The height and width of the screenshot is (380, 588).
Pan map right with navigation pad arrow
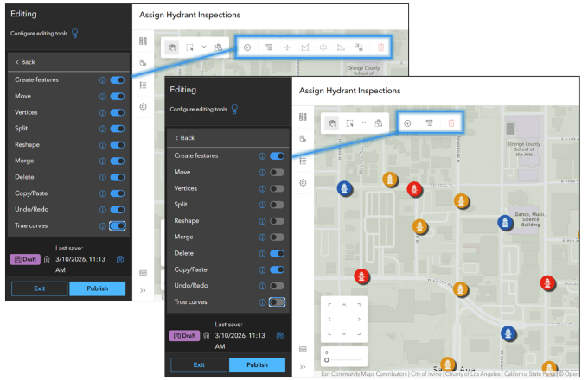[x=359, y=319]
